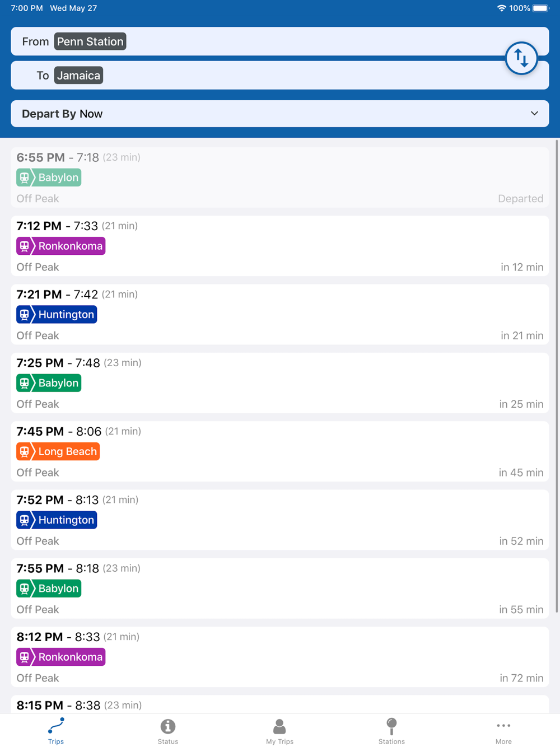Image resolution: width=560 pixels, height=747 pixels.
Task: Check the battery status indicator
Action: 540,8
